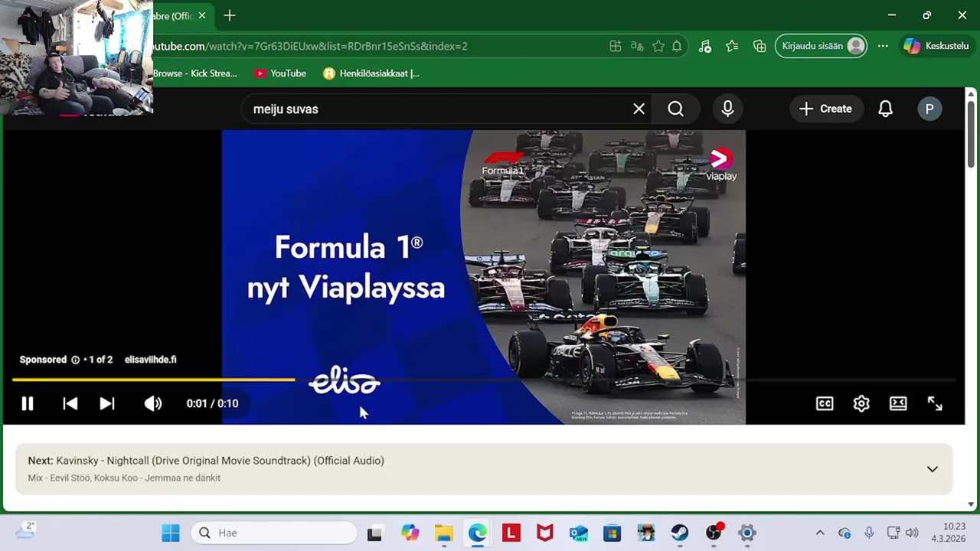This screenshot has height=551, width=980.
Task: Switch player to theater mode
Action: click(898, 403)
